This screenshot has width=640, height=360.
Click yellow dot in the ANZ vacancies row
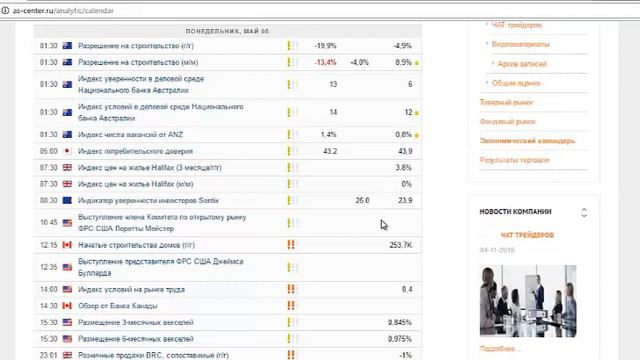tap(417, 135)
